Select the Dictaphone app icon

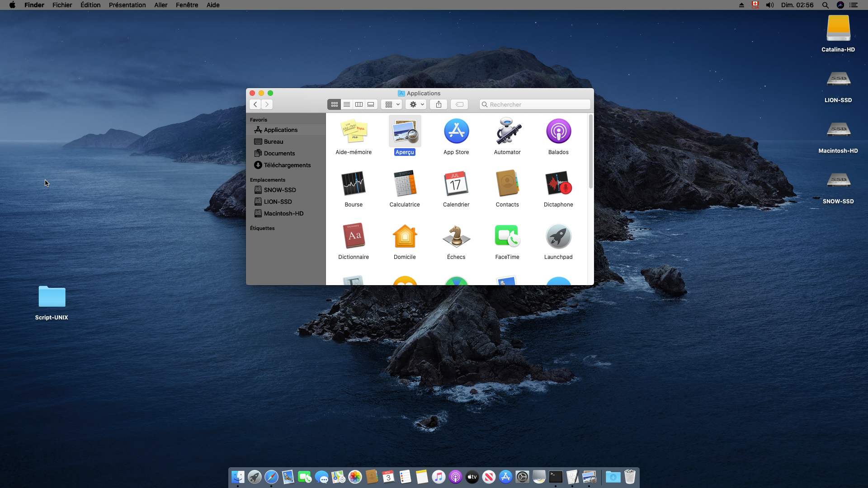pos(558,183)
